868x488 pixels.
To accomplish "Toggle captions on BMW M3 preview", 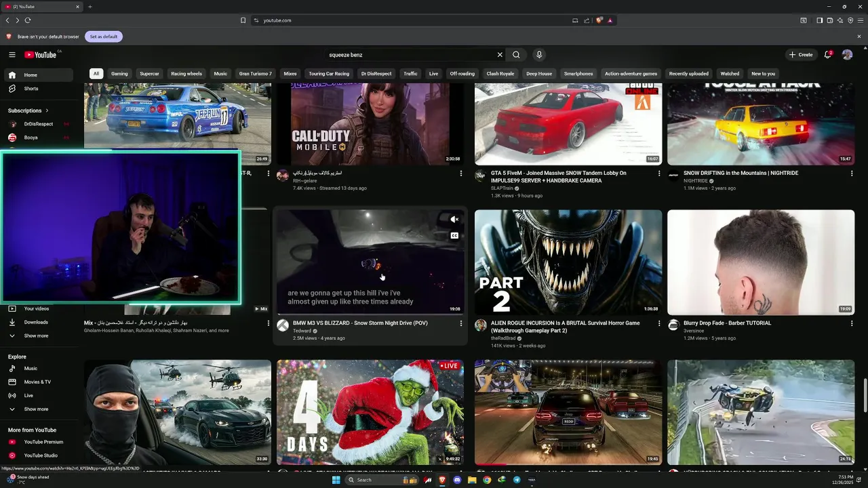I will click(x=454, y=236).
